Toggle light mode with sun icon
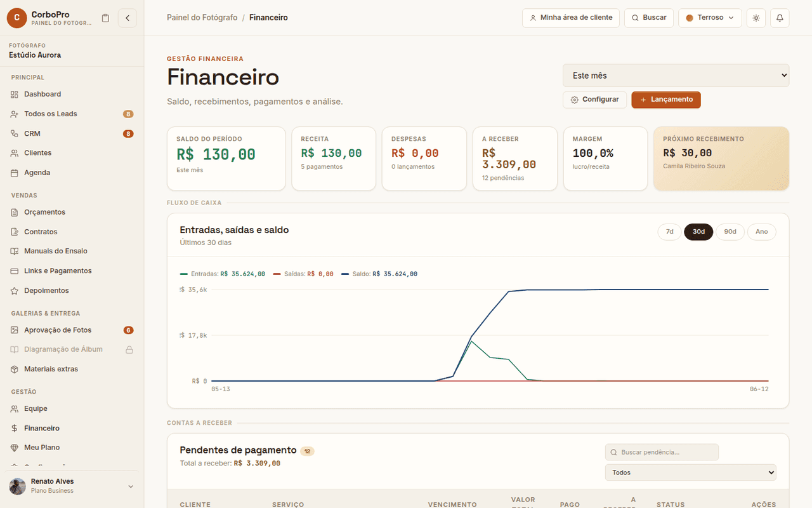 pyautogui.click(x=756, y=18)
